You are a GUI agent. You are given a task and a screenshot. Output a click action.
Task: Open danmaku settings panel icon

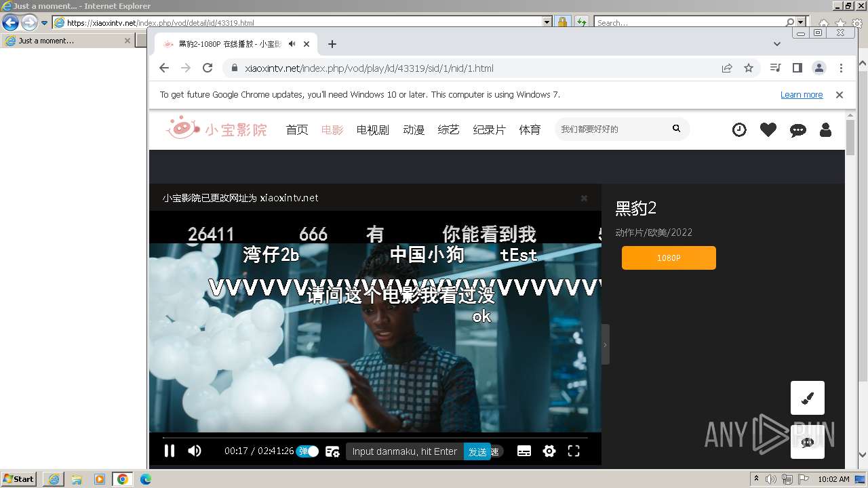332,451
